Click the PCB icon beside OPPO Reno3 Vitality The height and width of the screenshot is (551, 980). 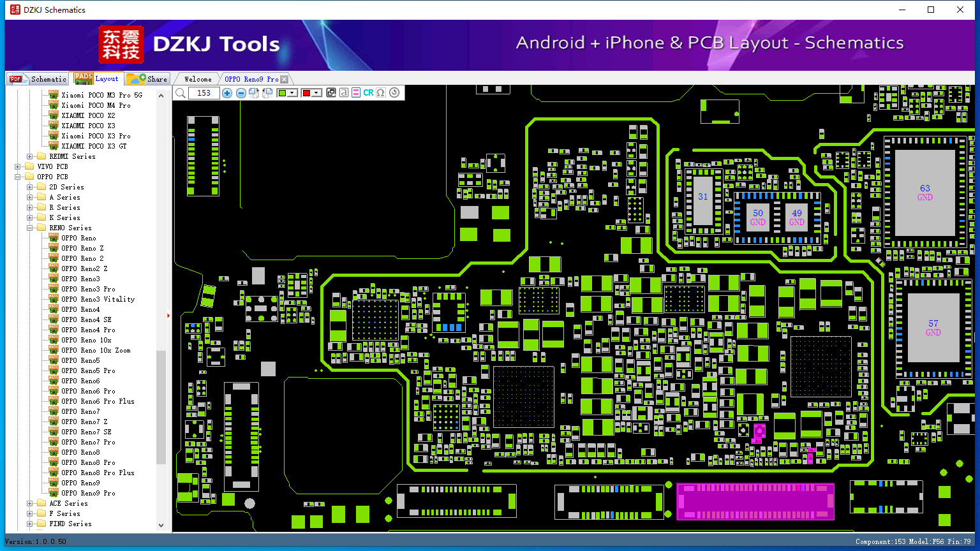click(x=54, y=299)
